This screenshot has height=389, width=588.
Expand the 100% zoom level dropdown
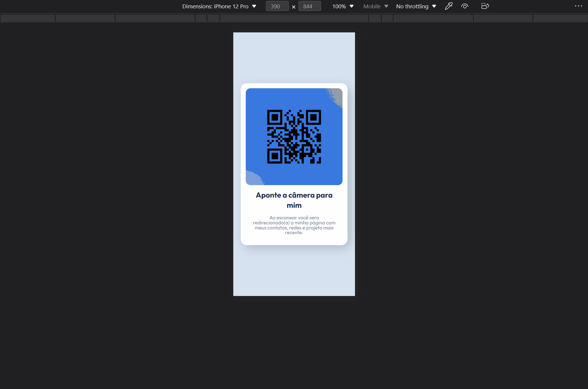343,6
